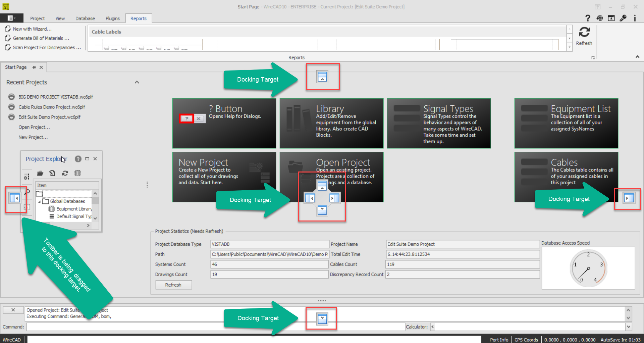Collapse the ribbon with the chevron
Viewport: 644px width, 343px height.
coord(637,57)
